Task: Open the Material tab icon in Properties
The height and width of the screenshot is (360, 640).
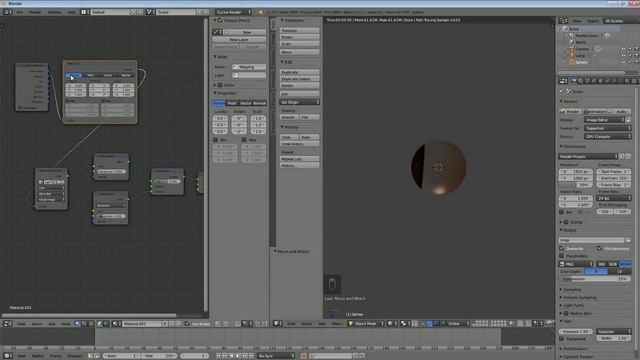Action: [627, 81]
